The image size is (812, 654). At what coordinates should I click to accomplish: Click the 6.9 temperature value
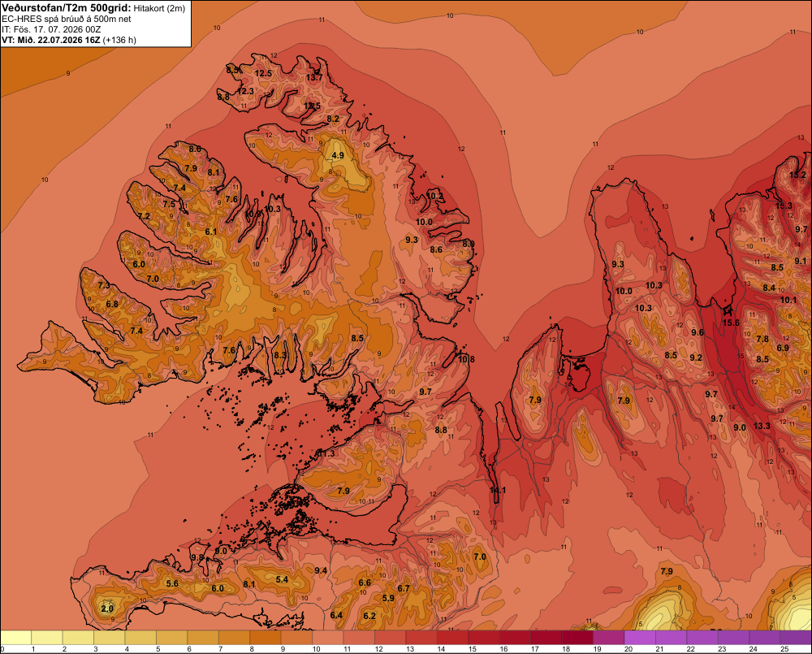[x=783, y=348]
